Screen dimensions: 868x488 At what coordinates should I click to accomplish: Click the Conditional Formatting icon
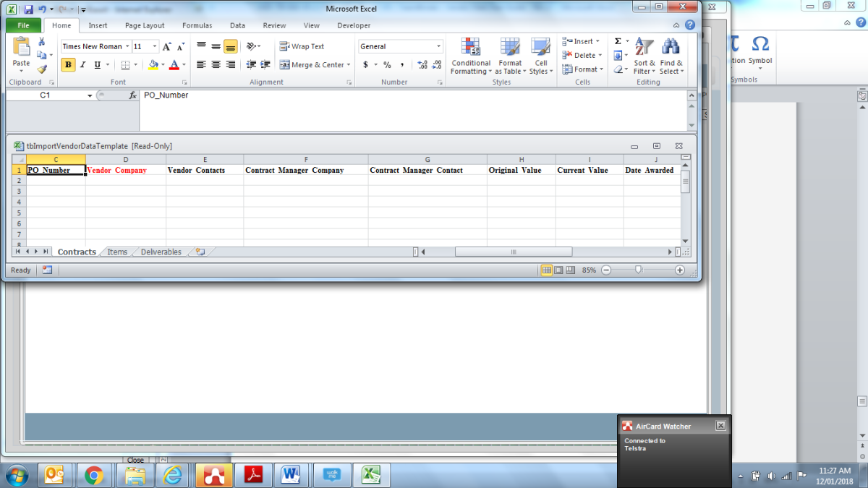pyautogui.click(x=471, y=48)
